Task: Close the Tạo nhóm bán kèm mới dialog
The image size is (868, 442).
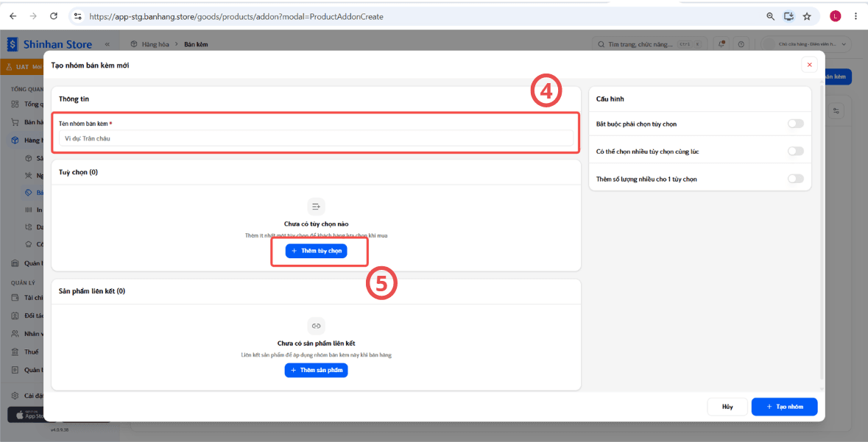Action: click(809, 65)
